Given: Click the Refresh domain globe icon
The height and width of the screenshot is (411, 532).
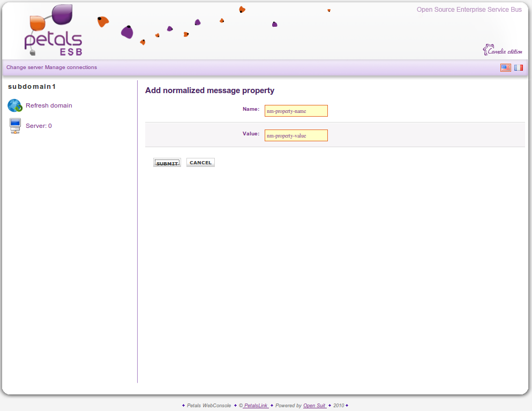Looking at the screenshot, I should pyautogui.click(x=14, y=105).
